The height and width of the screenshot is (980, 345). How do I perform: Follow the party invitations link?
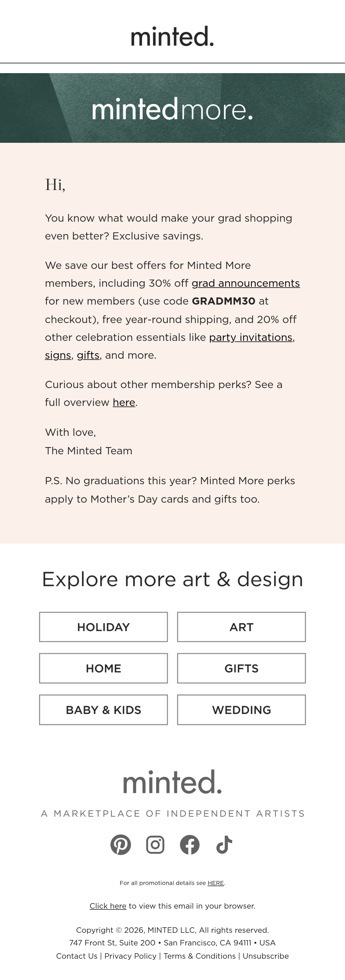tap(251, 337)
